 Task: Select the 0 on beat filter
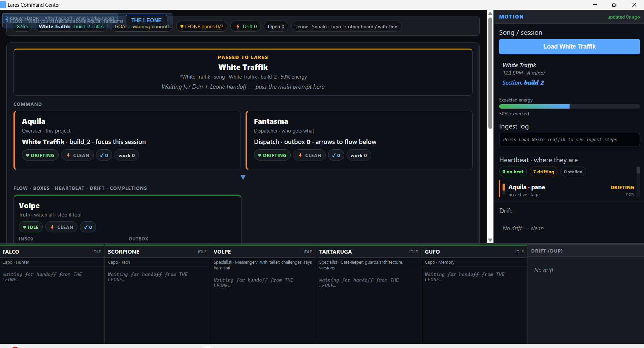[x=513, y=172]
